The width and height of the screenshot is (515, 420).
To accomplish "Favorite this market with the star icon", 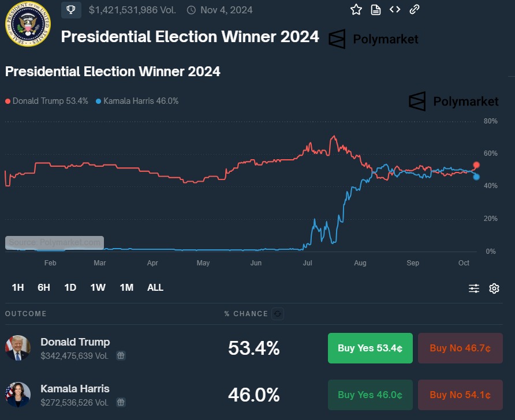I will point(356,10).
